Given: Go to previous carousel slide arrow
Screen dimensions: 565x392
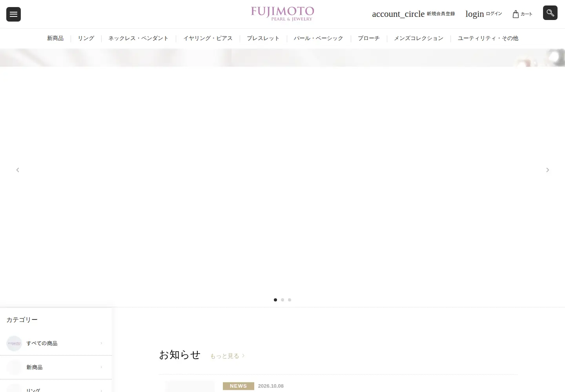Looking at the screenshot, I should click(18, 170).
